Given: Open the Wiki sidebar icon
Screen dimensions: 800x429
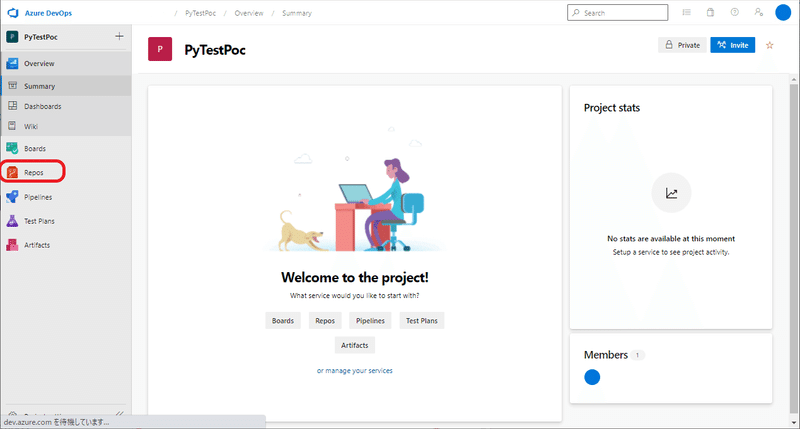Looking at the screenshot, I should [13, 126].
